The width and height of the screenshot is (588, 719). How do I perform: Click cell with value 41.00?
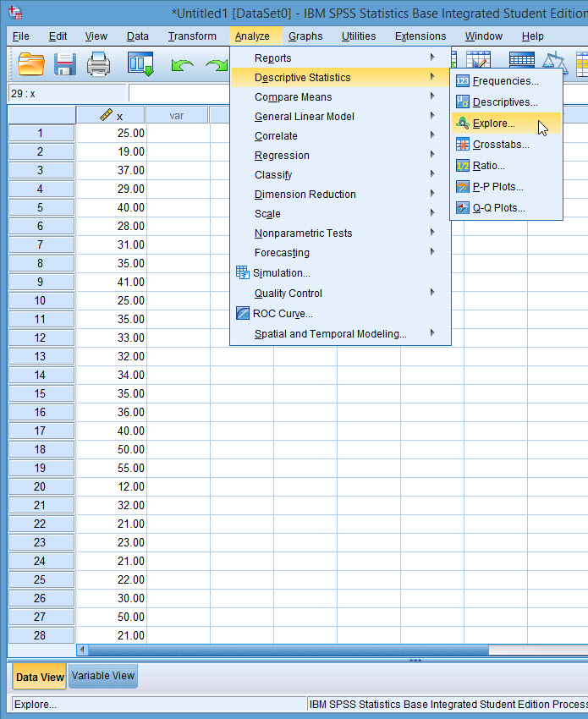tap(112, 282)
